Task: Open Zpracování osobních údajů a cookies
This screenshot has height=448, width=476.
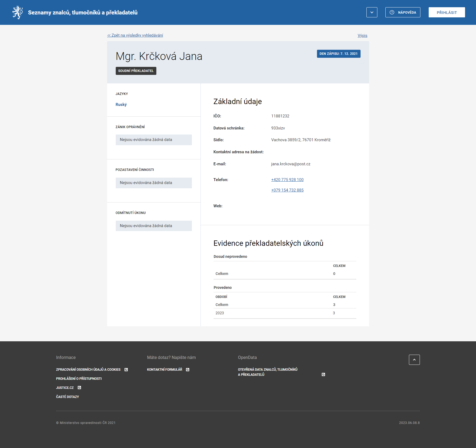Action: pos(88,370)
